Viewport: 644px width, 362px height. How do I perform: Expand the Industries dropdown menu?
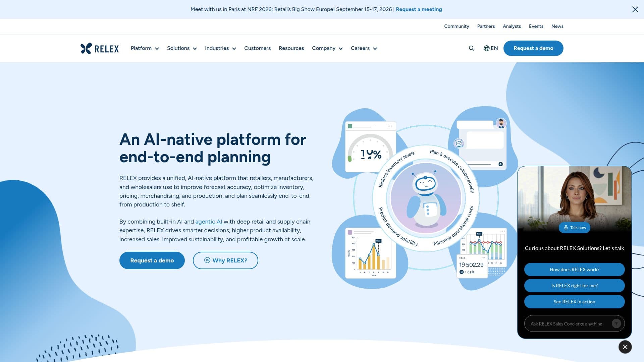[220, 48]
